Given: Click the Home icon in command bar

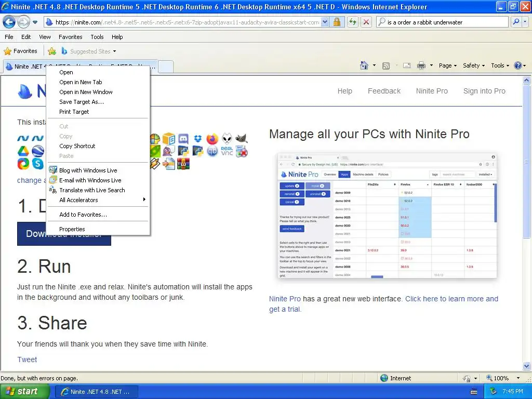Looking at the screenshot, I should coord(364,65).
